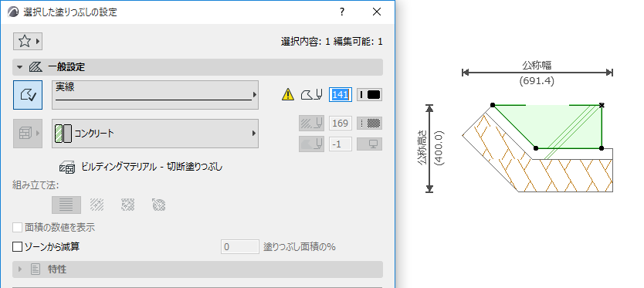Click the contour pen icon

311,95
